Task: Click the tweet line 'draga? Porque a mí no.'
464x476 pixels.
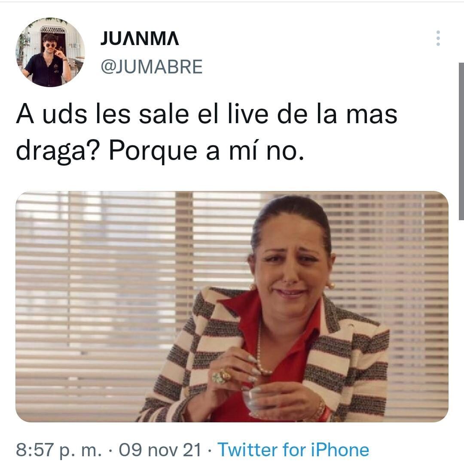Action: pos(160,151)
